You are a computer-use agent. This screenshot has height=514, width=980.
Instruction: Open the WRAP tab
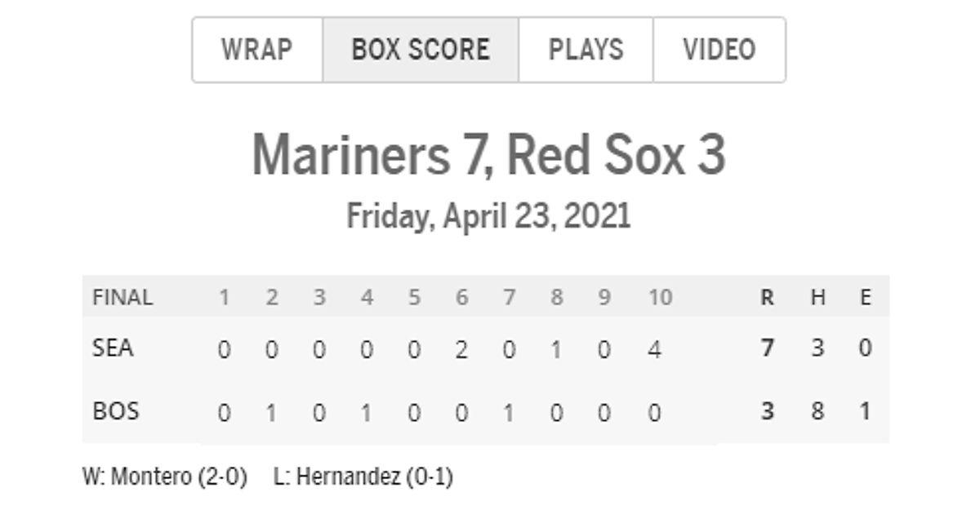click(x=257, y=50)
